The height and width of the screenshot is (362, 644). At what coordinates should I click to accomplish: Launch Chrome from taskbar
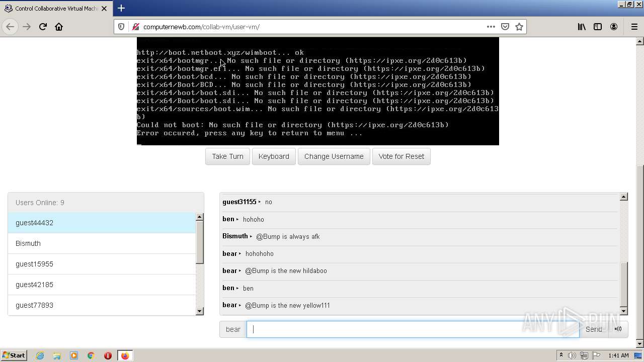point(91,355)
